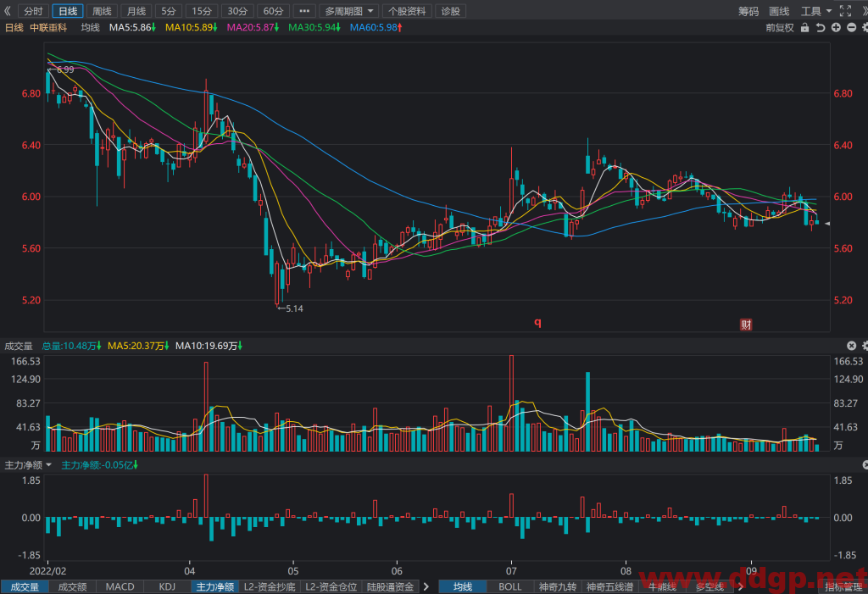Collapse left panel with double chevron
The image size is (868, 594).
[x=7, y=10]
